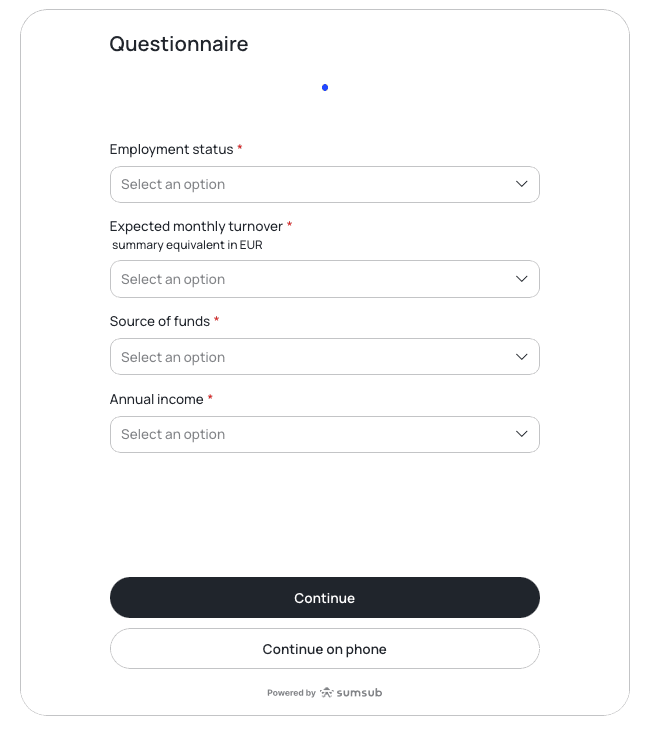
Task: Click the chevron arrow in Employment status
Action: click(x=521, y=184)
